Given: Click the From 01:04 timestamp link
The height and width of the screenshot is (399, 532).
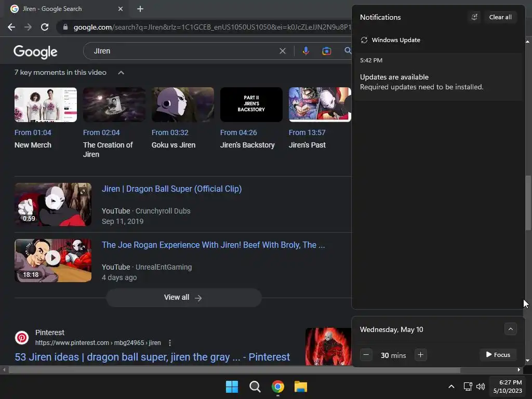Looking at the screenshot, I should (x=33, y=132).
